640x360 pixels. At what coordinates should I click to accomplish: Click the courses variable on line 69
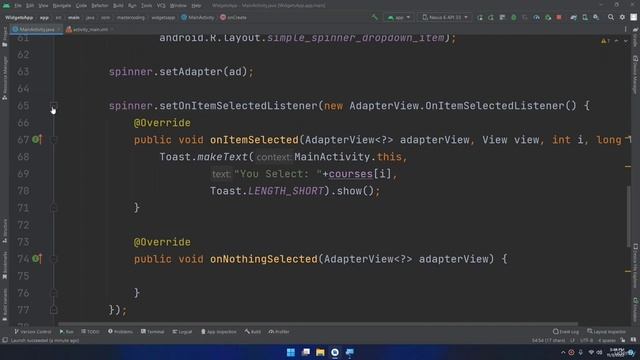351,174
